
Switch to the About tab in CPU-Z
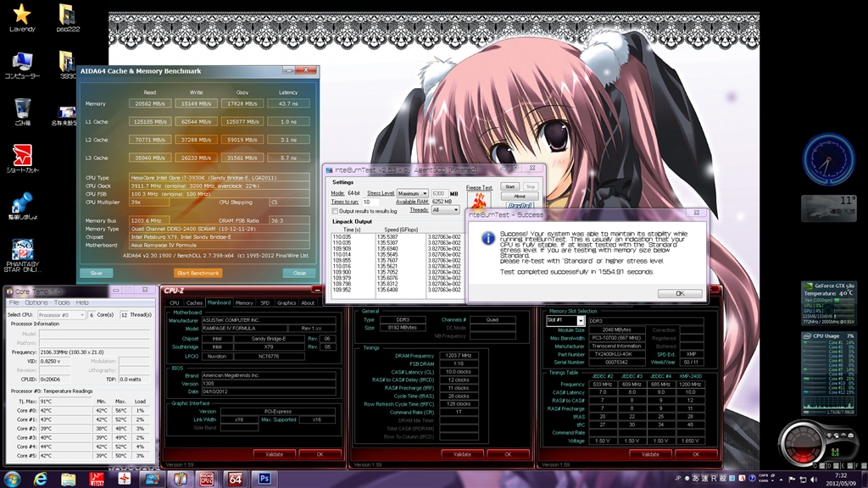coord(308,302)
